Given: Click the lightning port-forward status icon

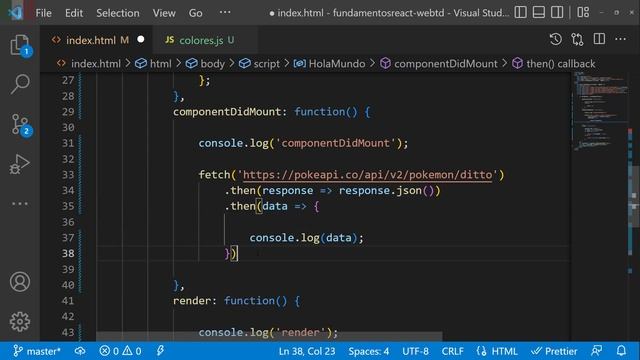Looking at the screenshot, I should click(160, 351).
